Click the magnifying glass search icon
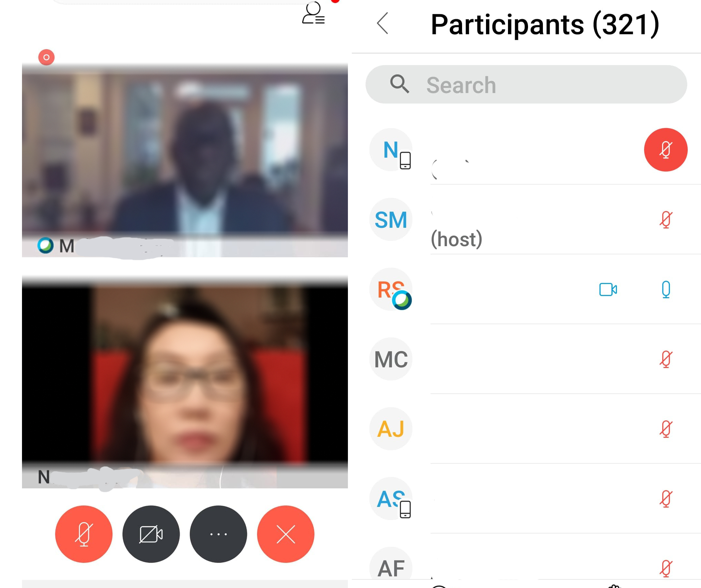Viewport: 701px width, 588px height. point(399,84)
